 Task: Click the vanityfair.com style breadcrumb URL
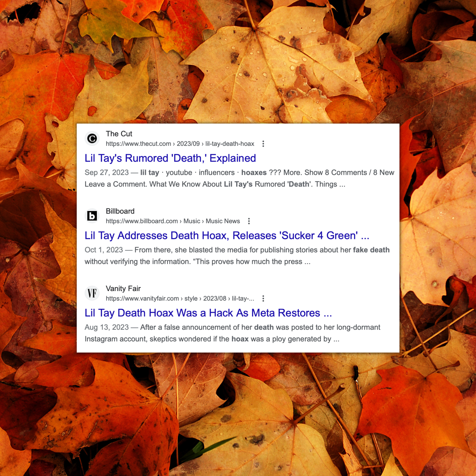[180, 298]
